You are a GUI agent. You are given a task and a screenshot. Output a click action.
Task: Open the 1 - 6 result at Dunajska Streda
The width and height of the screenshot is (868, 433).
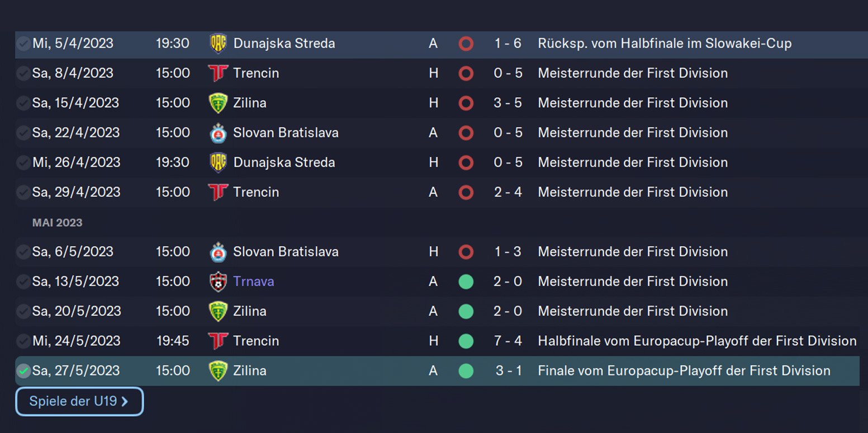click(x=507, y=43)
